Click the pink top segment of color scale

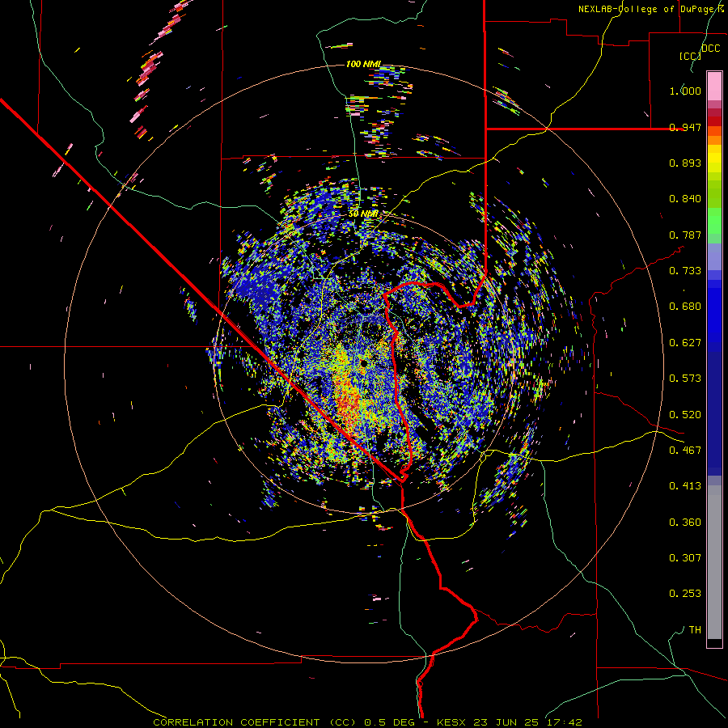(714, 87)
